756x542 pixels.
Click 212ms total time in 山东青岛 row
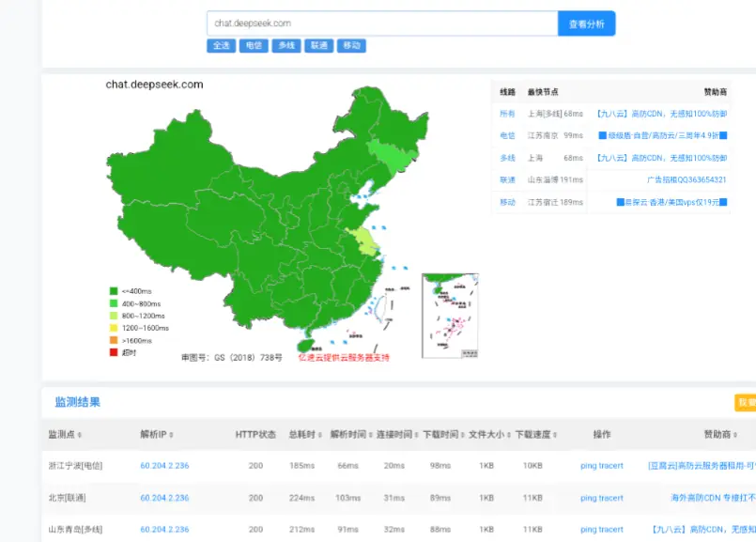(301, 530)
